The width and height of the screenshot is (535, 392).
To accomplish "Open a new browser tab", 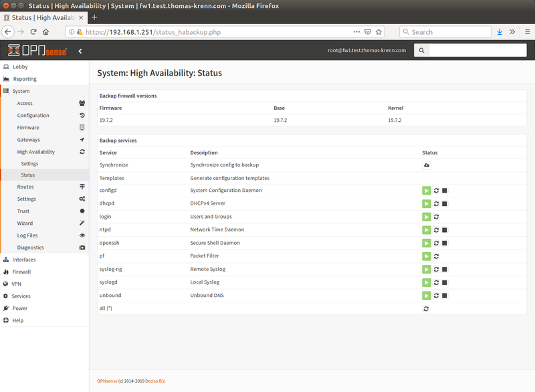I will point(94,17).
